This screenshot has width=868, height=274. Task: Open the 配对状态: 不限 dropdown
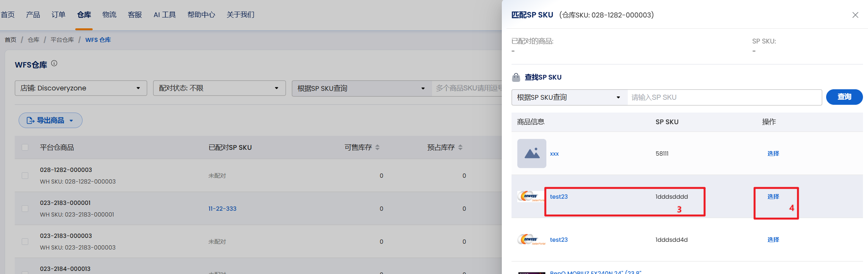coord(219,88)
